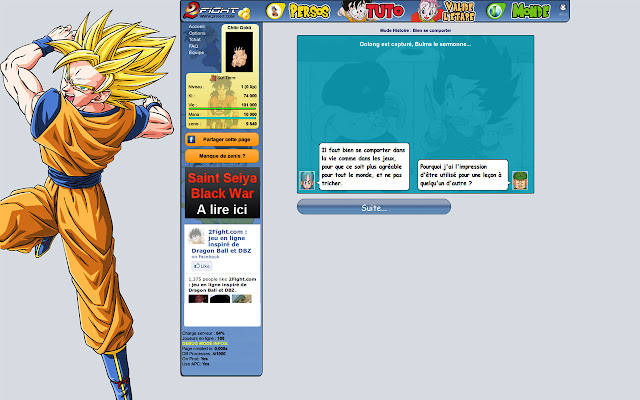Image resolution: width=640 pixels, height=400 pixels.
Task: Click Bulma's avatar icon beside her speech
Action: 307,180
